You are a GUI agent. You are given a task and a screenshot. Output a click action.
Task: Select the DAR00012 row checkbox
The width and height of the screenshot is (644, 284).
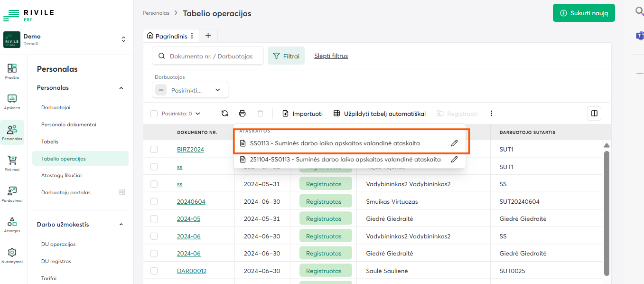click(154, 271)
